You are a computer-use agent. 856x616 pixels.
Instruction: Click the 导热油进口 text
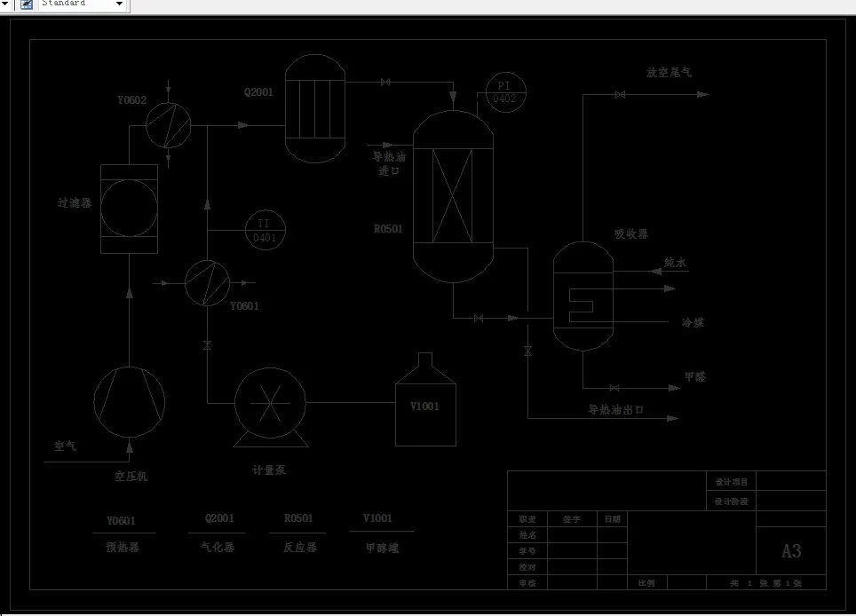389,163
